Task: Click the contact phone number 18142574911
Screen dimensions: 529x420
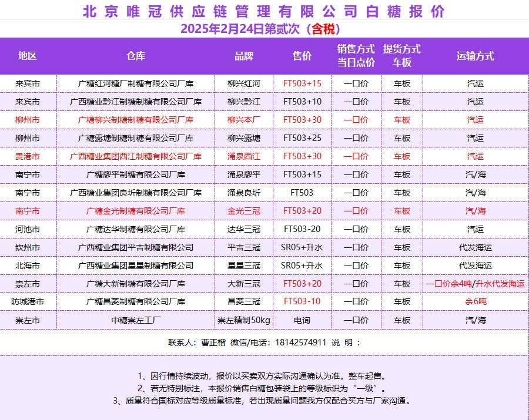Action: point(301,342)
